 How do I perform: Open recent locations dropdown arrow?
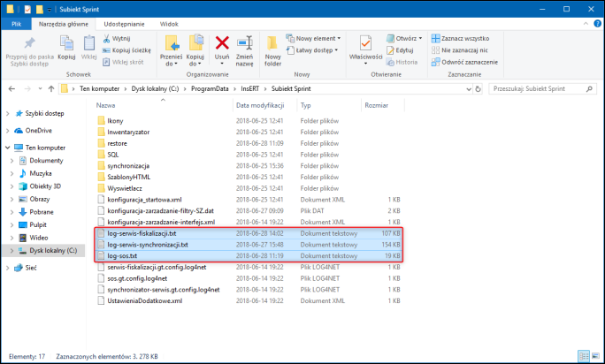(40, 88)
